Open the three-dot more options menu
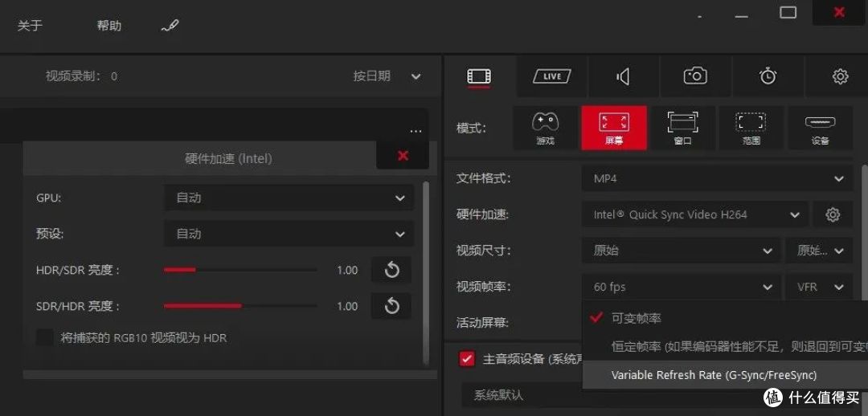Viewport: 868px width, 416px height. 416,132
